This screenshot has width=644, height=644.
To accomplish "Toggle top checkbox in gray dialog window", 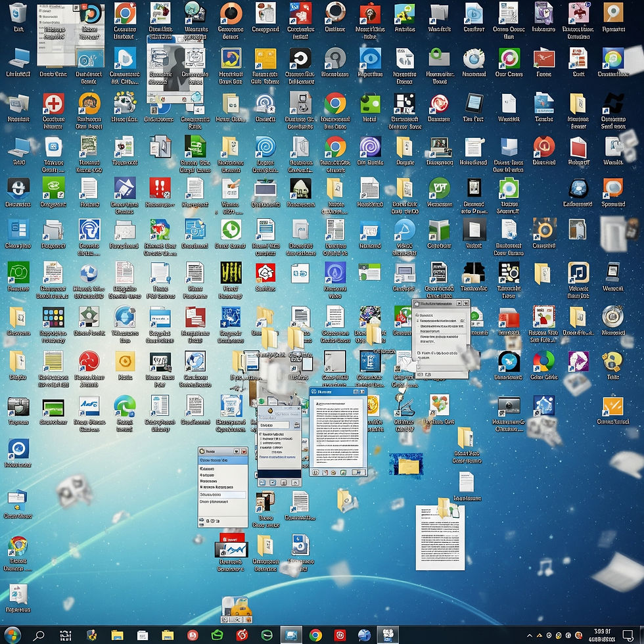I will [x=417, y=315].
